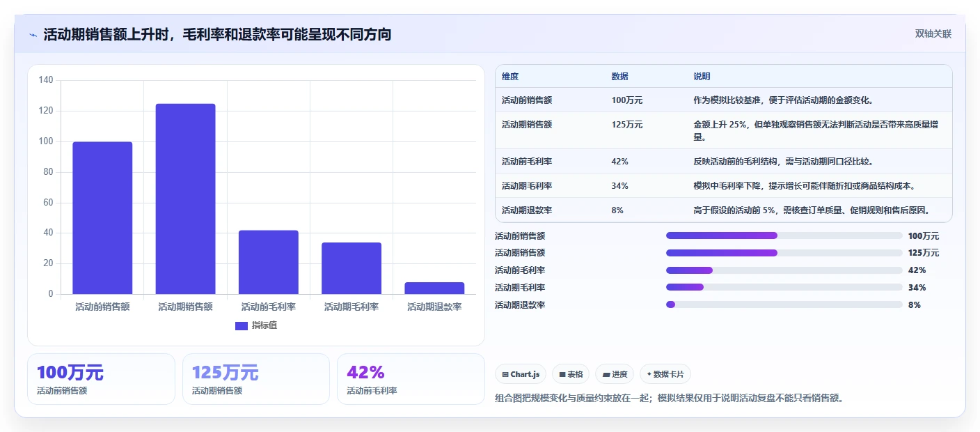Click the 说明 table column header
The image size is (980, 432).
pyautogui.click(x=702, y=77)
